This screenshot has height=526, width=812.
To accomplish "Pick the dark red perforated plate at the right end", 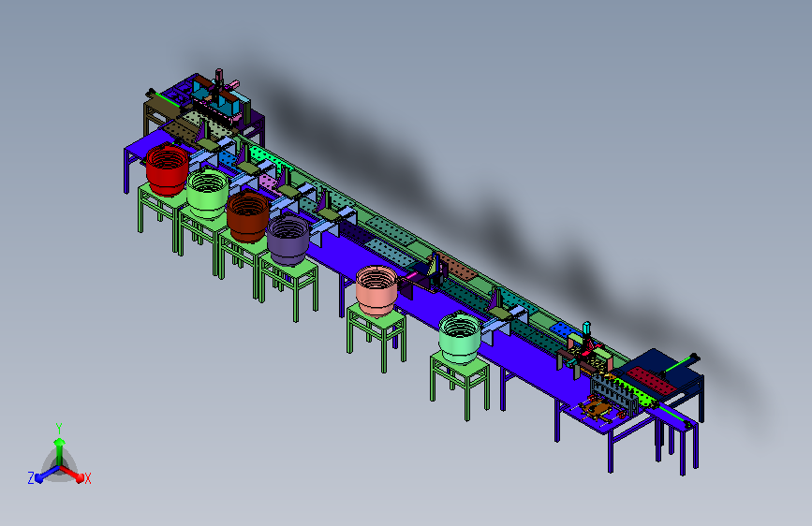I will tap(651, 382).
